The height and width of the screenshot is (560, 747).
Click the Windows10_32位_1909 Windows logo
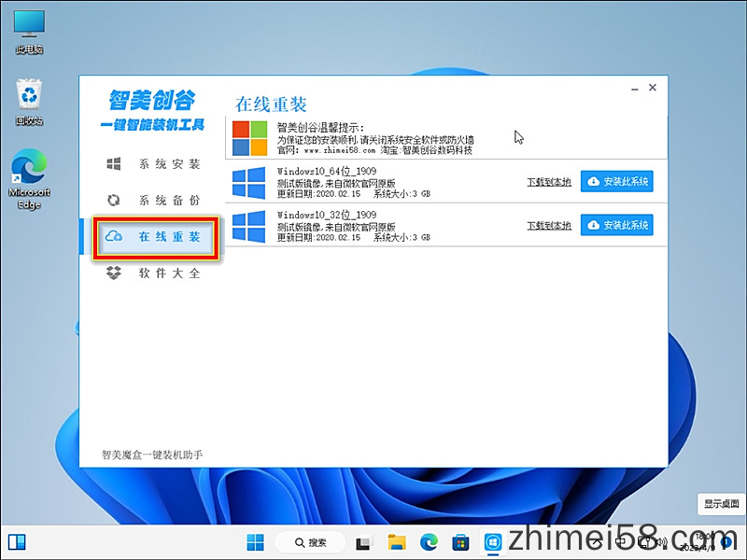click(x=248, y=226)
